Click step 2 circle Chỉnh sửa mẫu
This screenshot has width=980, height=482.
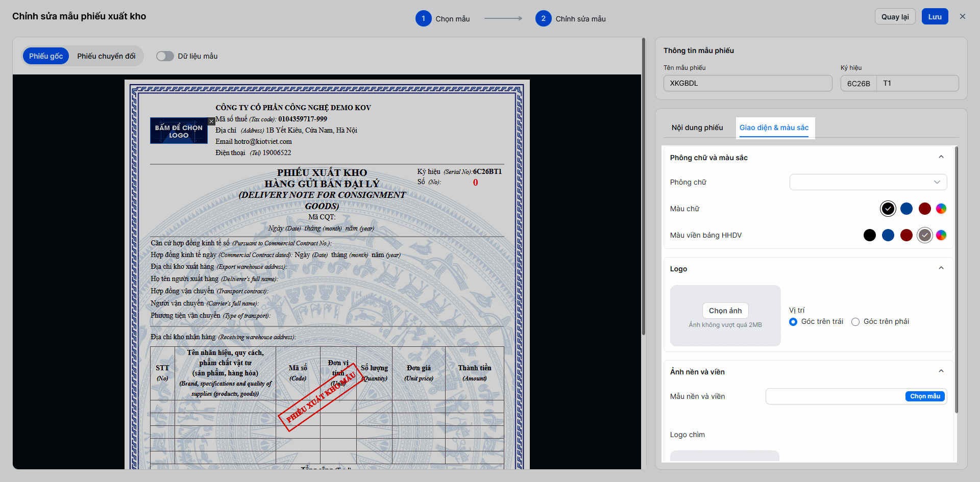pos(543,18)
